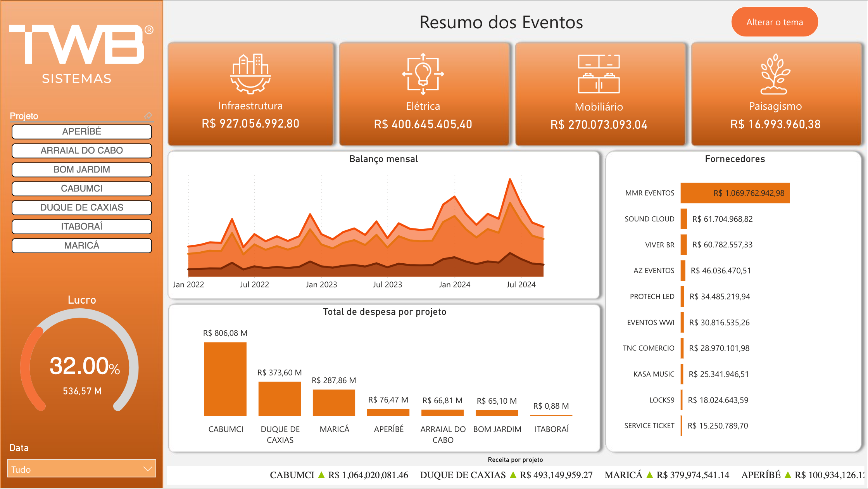Clear Projeto selections with the eraser icon

click(x=148, y=115)
